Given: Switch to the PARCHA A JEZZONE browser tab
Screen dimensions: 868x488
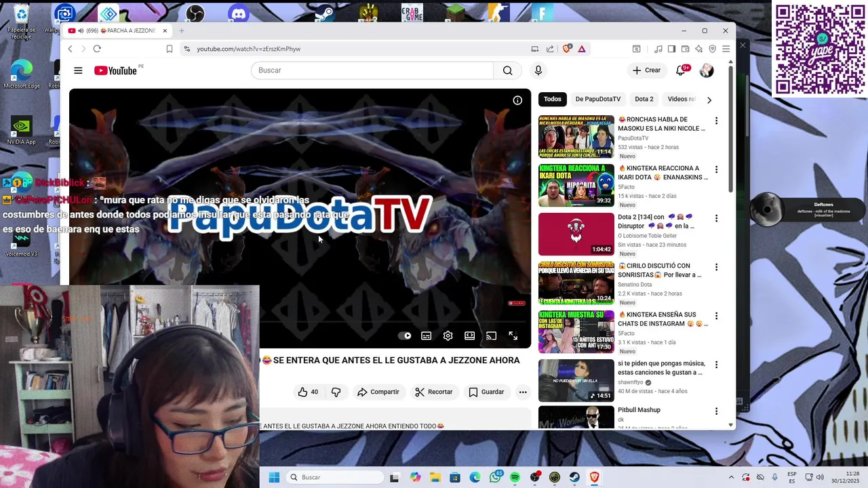Looking at the screenshot, I should pos(117,30).
